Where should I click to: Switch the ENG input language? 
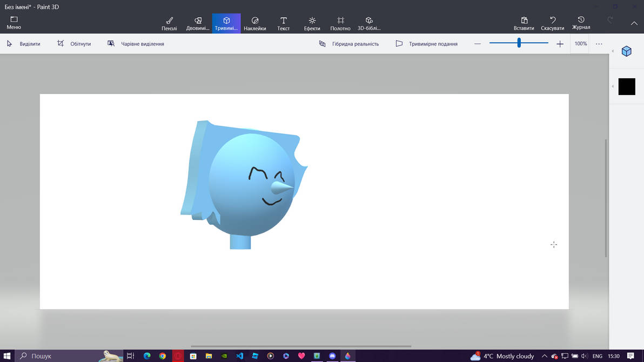[598, 356]
